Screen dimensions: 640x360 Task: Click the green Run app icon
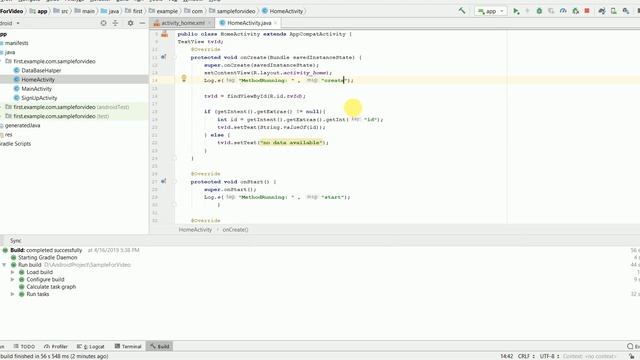[x=516, y=11]
